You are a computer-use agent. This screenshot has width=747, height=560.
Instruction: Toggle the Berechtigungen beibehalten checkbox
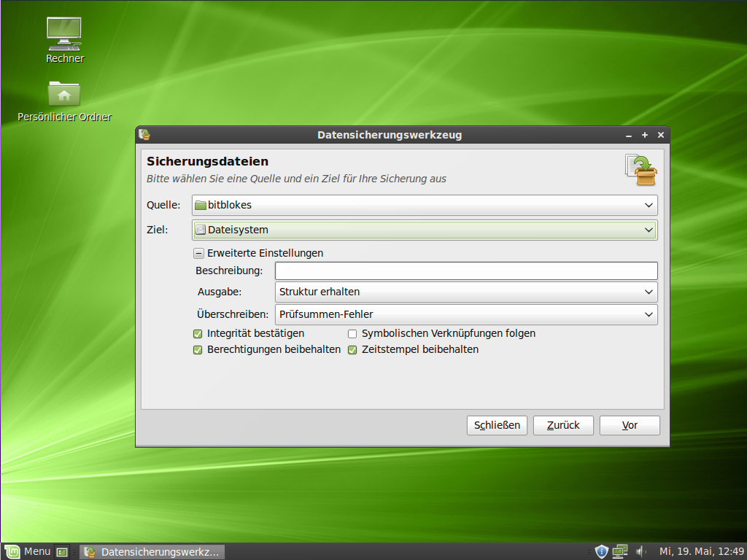[198, 350]
